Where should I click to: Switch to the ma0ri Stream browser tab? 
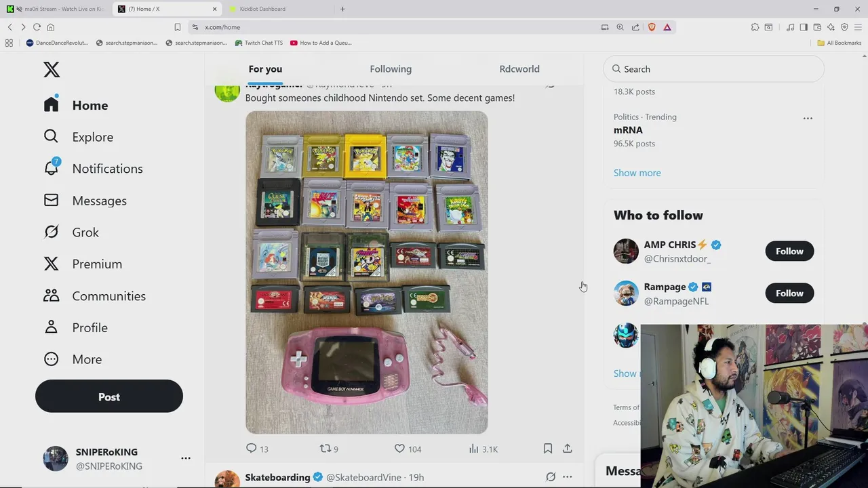(56, 9)
